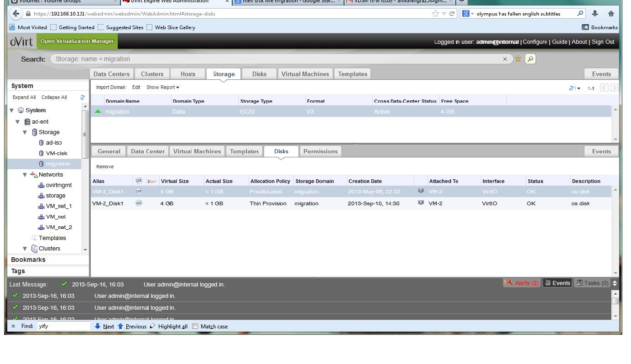Clear search with the X icon
The height and width of the screenshot is (364, 631).
pyautogui.click(x=505, y=59)
